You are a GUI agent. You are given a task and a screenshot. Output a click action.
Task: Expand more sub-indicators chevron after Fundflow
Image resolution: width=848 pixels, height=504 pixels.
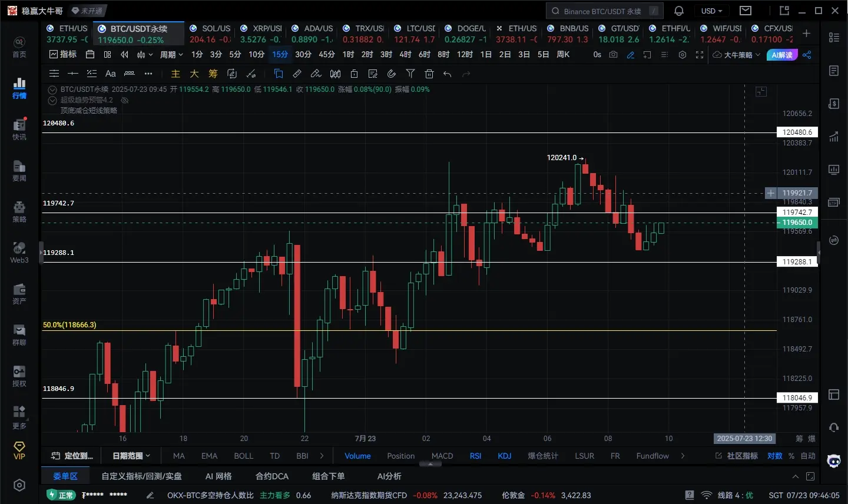(x=683, y=456)
